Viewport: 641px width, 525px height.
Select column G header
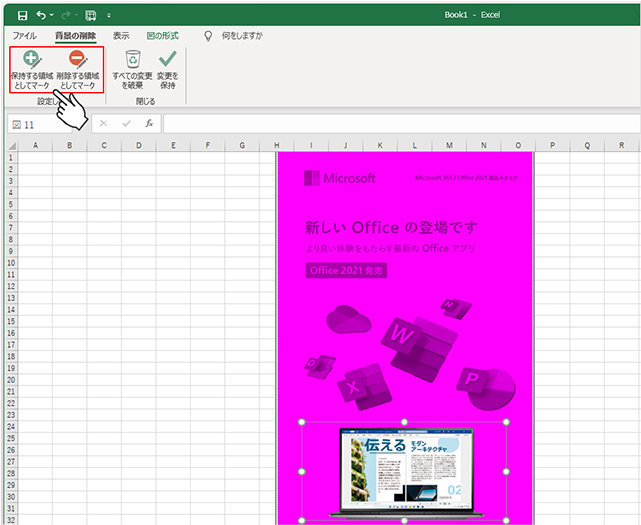(x=242, y=146)
